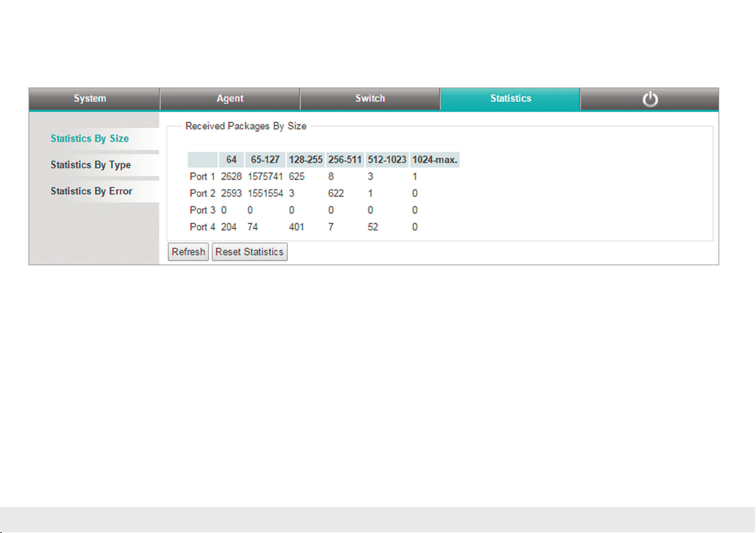
Task: Click the Reset Statistics button
Action: tap(249, 252)
